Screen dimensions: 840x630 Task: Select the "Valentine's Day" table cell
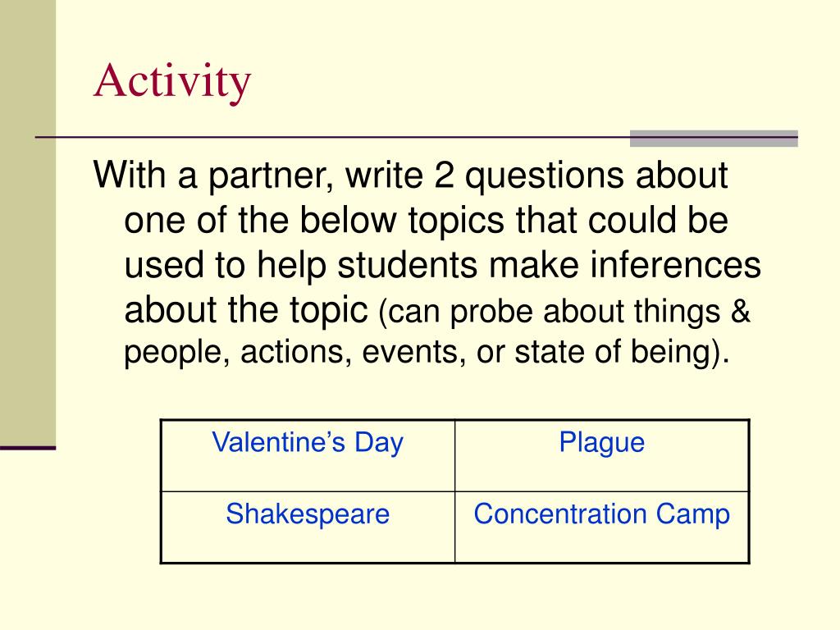pos(308,456)
